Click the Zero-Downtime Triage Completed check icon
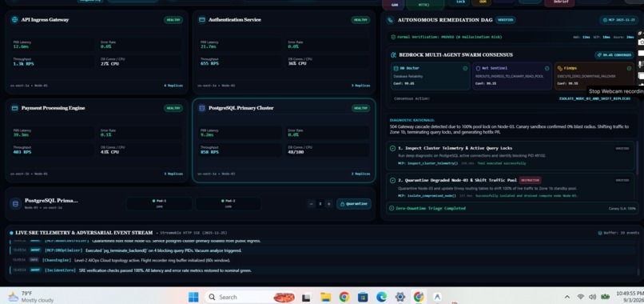This screenshot has width=644, height=304. [392, 208]
